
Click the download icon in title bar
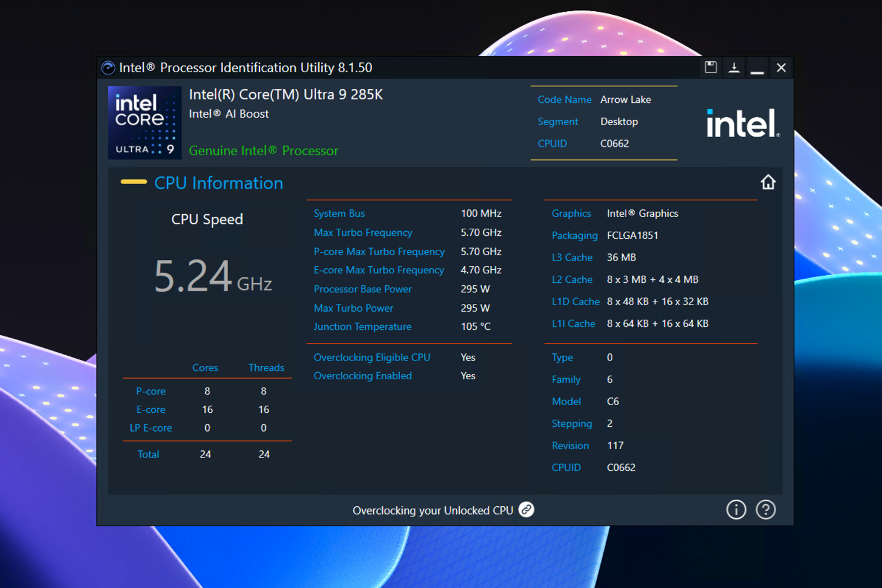[x=734, y=68]
